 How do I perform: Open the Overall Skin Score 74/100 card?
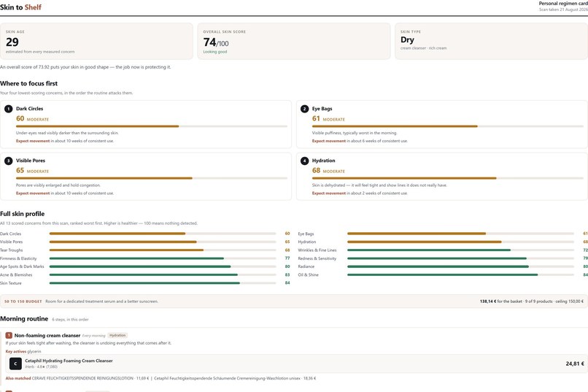pos(293,42)
